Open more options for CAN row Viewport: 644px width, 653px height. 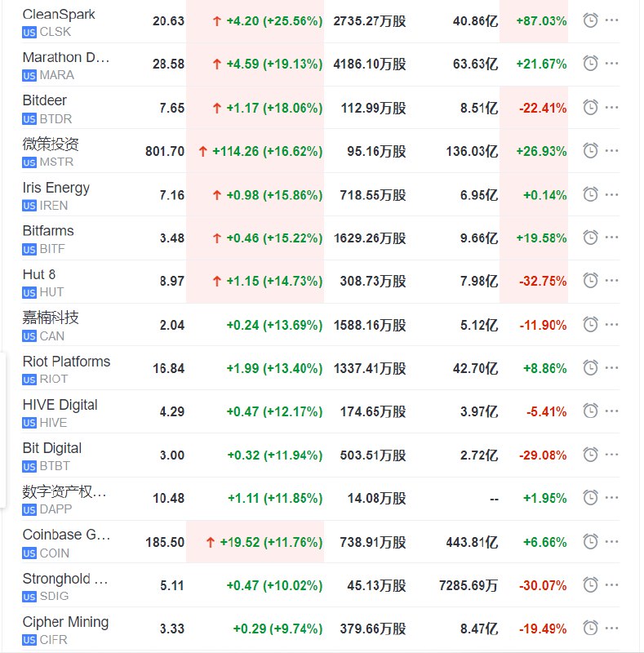tap(611, 324)
